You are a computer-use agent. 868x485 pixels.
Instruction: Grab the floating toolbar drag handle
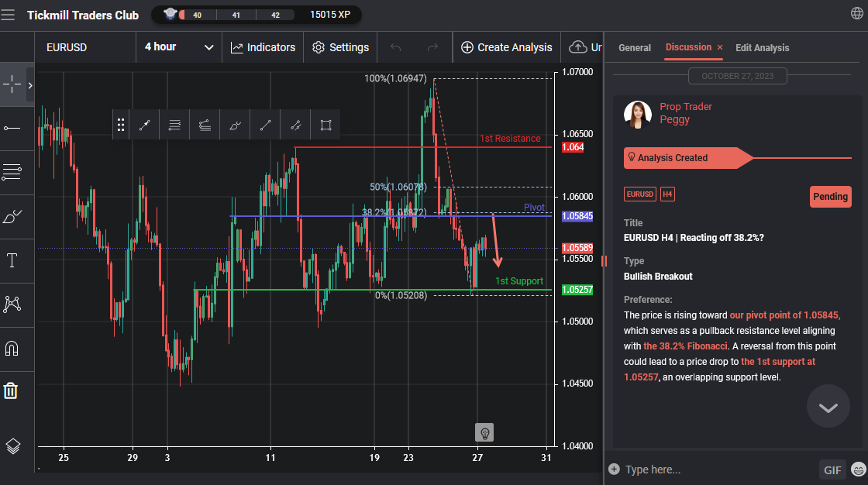[x=121, y=126]
